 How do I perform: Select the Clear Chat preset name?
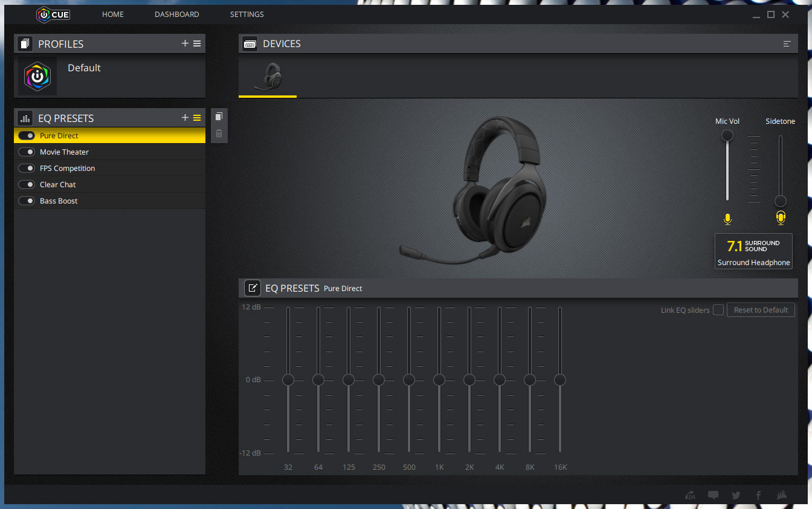pos(58,185)
